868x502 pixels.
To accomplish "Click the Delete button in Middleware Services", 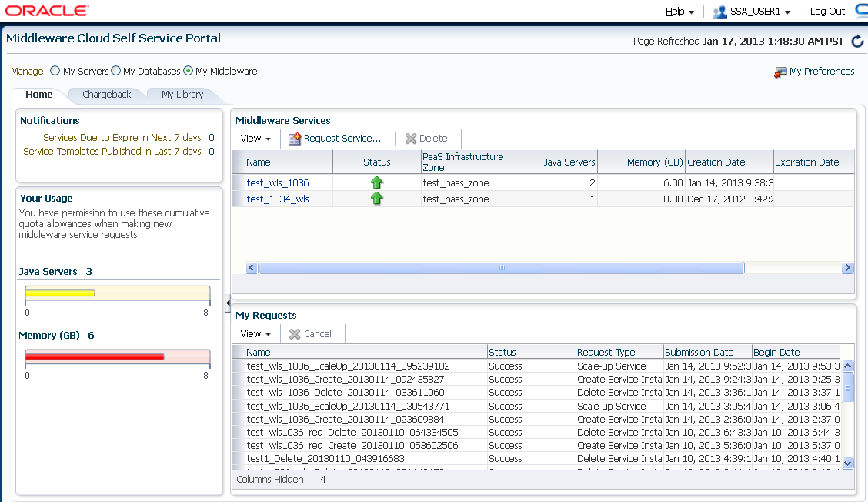I will [x=426, y=139].
